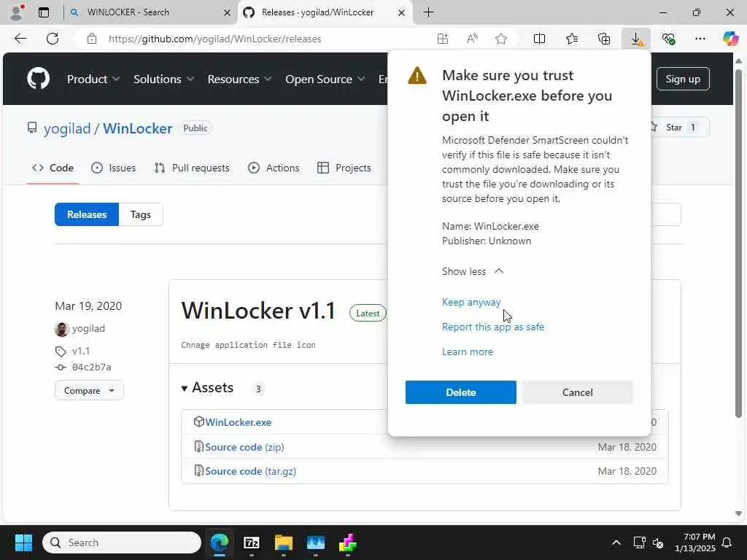The width and height of the screenshot is (747, 560).
Task: Open split screen view
Action: (539, 39)
